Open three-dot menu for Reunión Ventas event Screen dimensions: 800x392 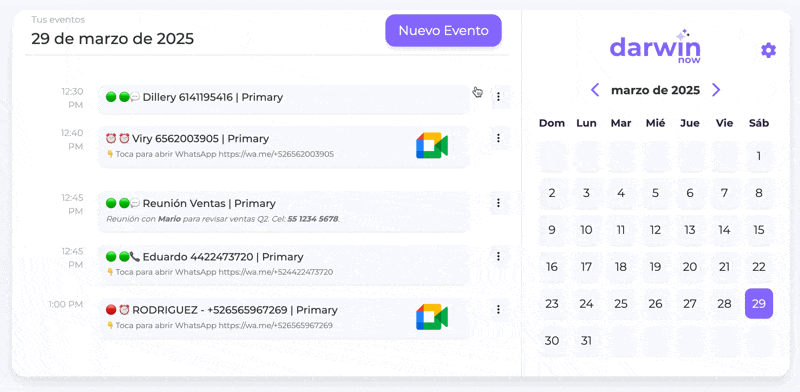[498, 203]
